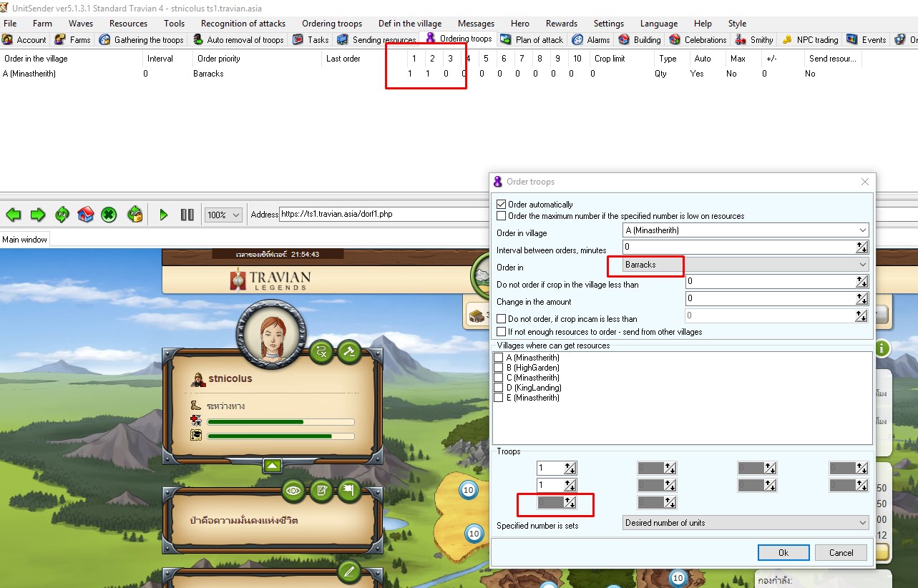The image size is (918, 588).
Task: Open the Events tab
Action: [866, 39]
